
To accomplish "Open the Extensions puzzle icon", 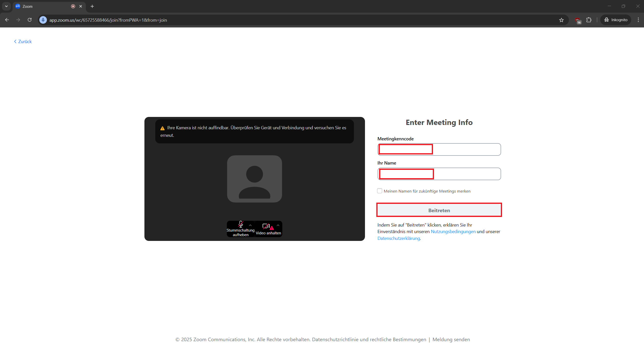I will [x=589, y=20].
